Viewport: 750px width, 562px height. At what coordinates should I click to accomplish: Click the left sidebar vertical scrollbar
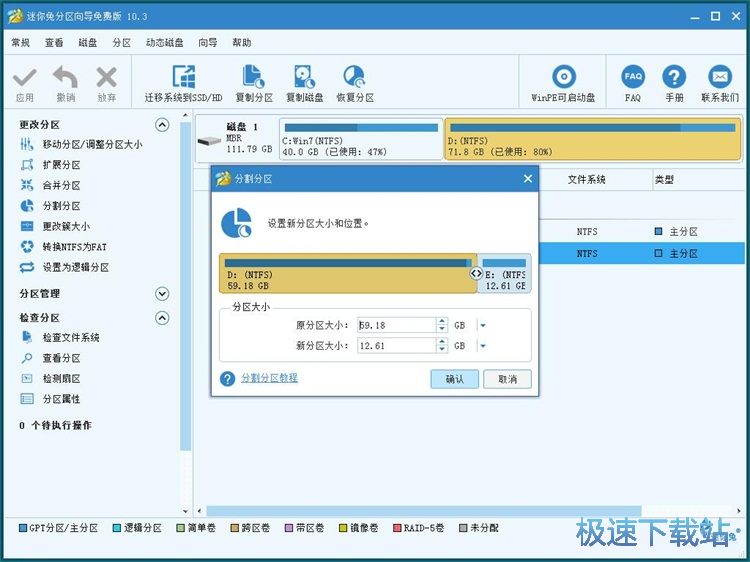185,286
